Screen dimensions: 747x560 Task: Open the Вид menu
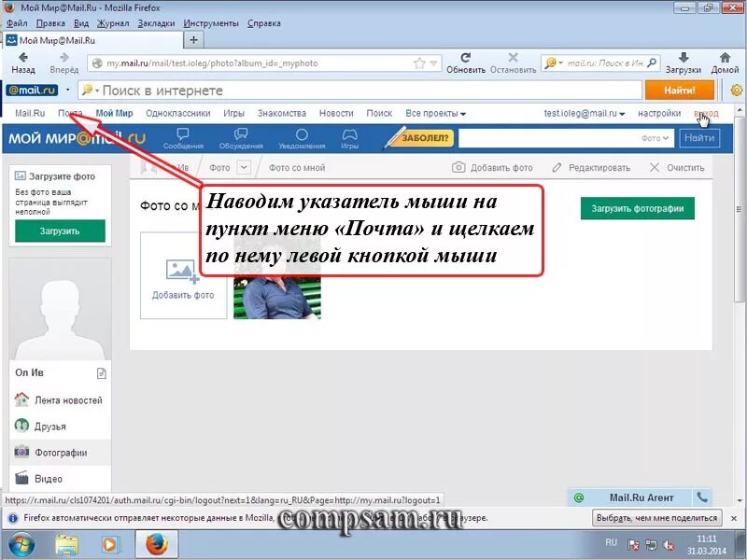click(81, 23)
